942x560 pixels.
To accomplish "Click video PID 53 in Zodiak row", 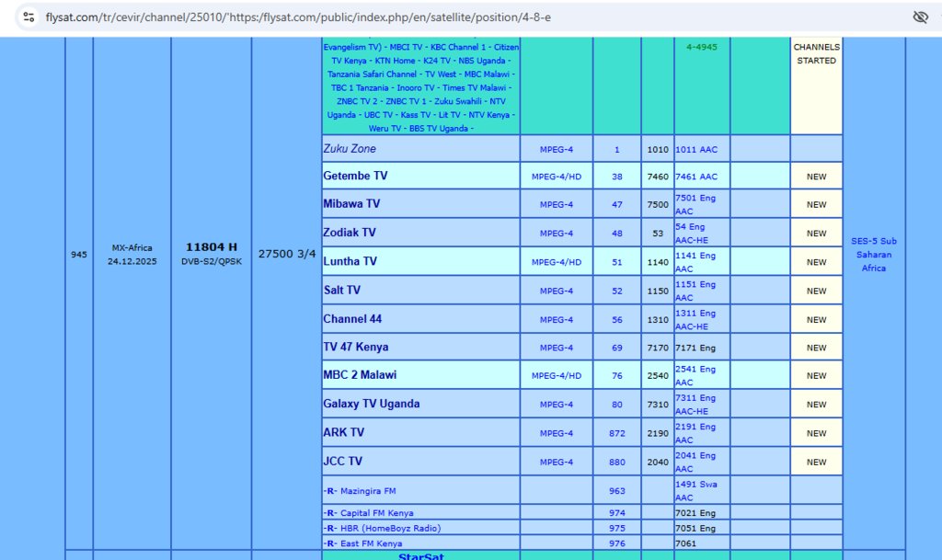I will coord(658,234).
